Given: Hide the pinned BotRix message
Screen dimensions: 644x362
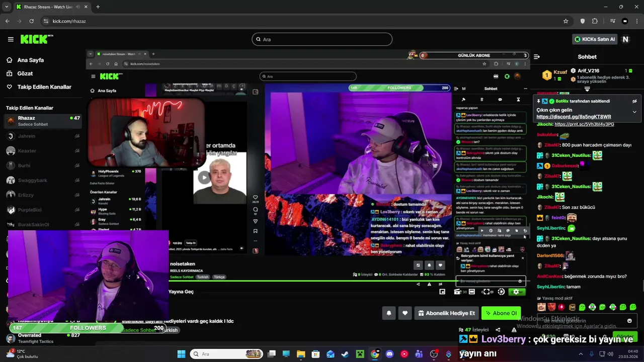Looking at the screenshot, I should 634,101.
